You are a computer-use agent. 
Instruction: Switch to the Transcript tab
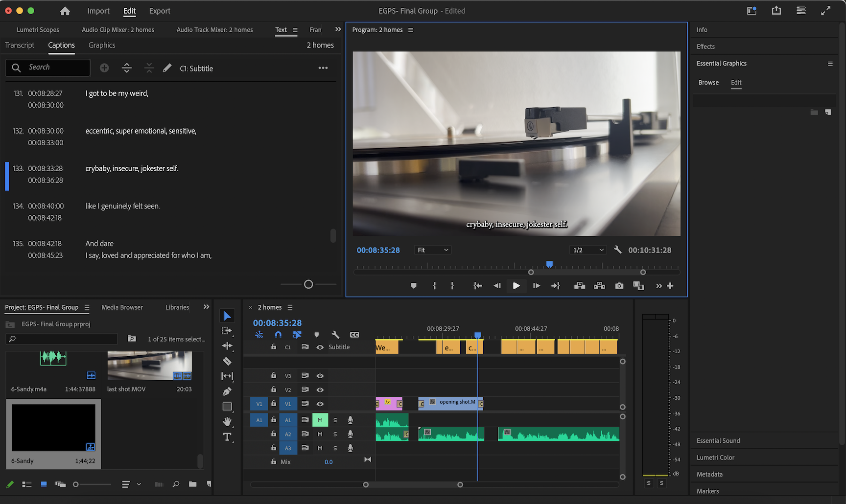point(20,45)
